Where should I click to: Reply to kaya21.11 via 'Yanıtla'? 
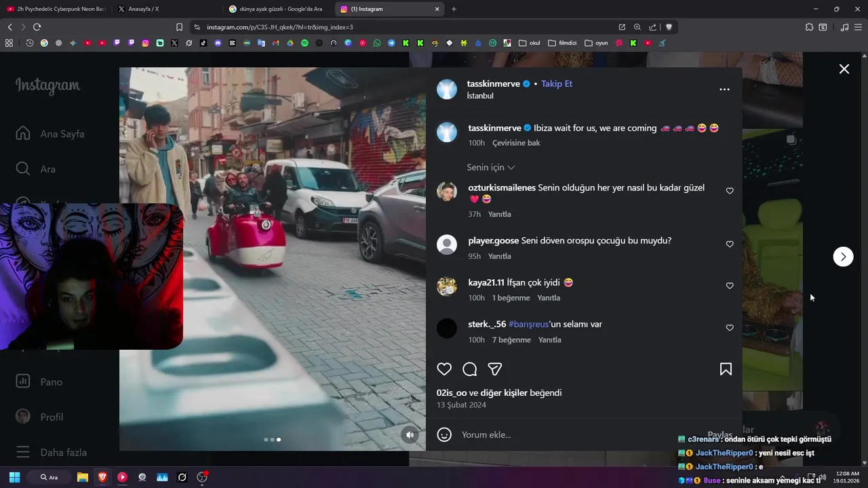click(x=549, y=298)
